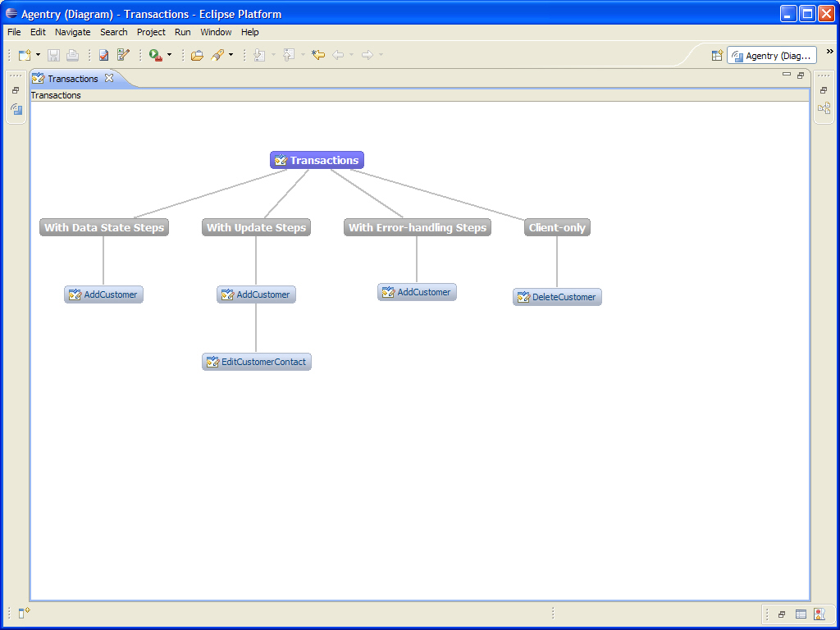Image resolution: width=840 pixels, height=630 pixels.
Task: Click the Last Edit Location icon
Action: pyautogui.click(x=318, y=55)
